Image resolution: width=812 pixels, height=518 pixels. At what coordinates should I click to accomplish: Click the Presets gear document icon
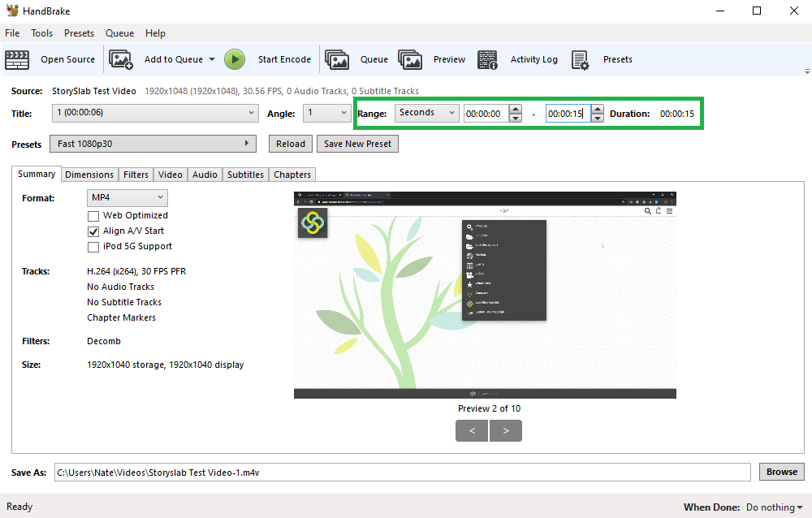point(580,59)
